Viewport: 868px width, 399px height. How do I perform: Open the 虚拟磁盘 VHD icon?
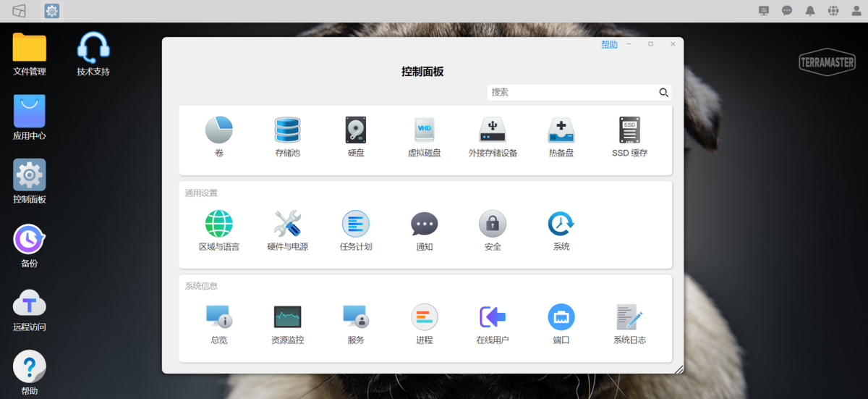(x=424, y=130)
